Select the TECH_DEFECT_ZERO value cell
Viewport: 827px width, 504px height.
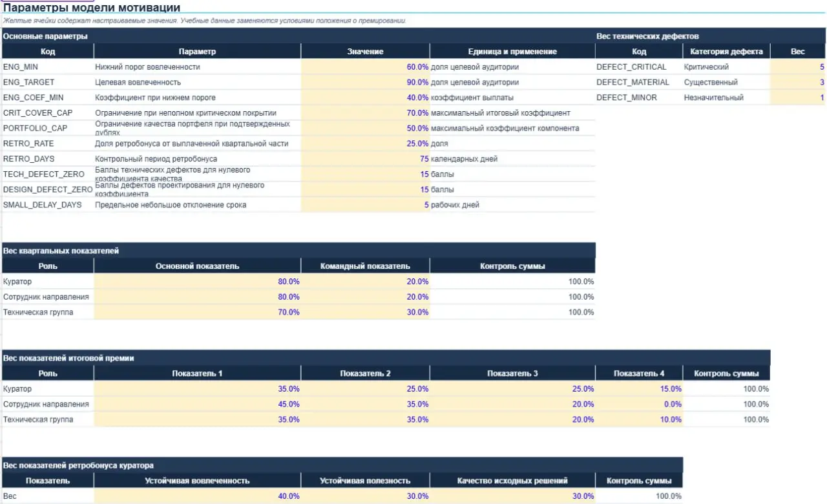tap(365, 174)
